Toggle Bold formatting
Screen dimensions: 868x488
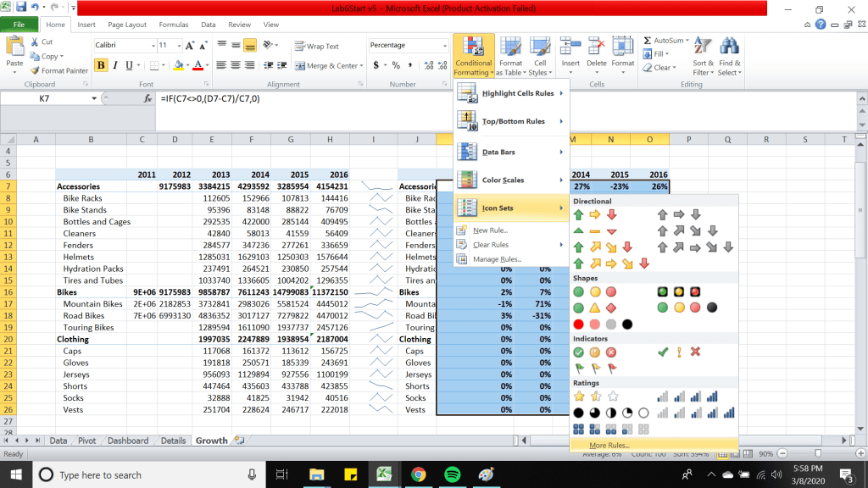click(102, 65)
